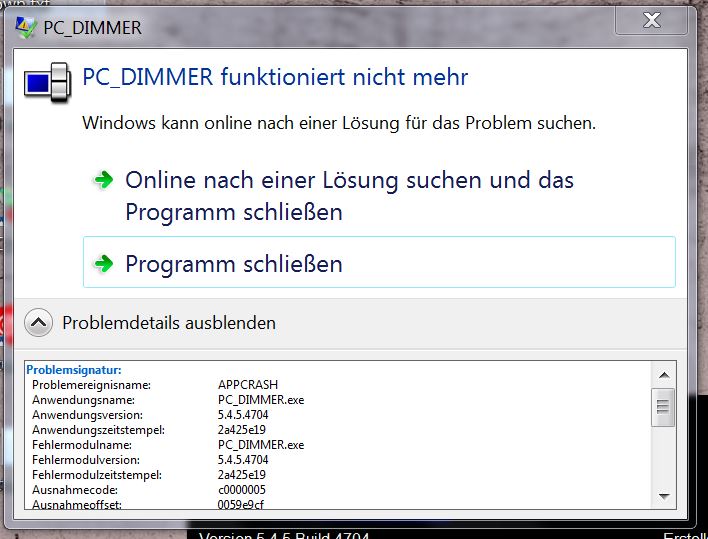Click the 'Problemdetails ausblenden' label
This screenshot has width=708, height=539.
[169, 323]
